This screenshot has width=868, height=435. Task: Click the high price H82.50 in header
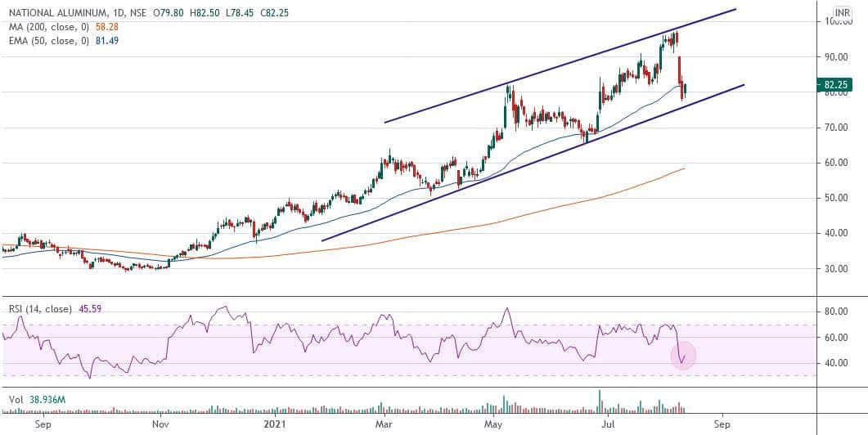pyautogui.click(x=203, y=13)
